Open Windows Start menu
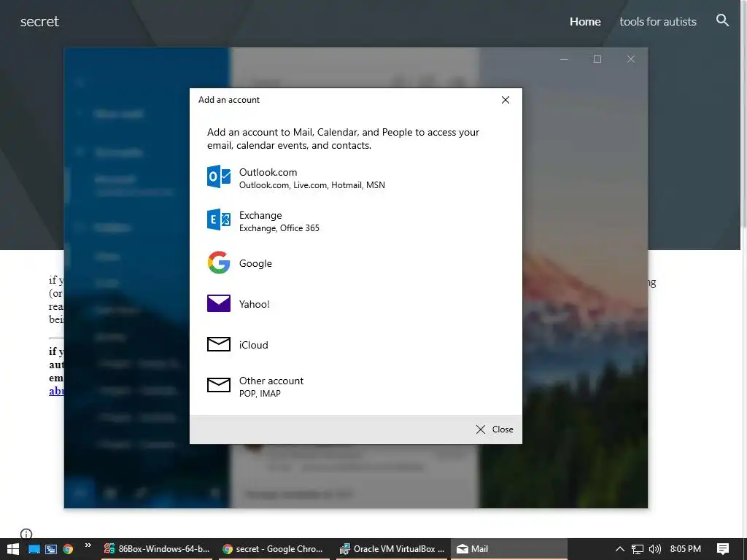Image resolution: width=747 pixels, height=560 pixels. pyautogui.click(x=12, y=549)
